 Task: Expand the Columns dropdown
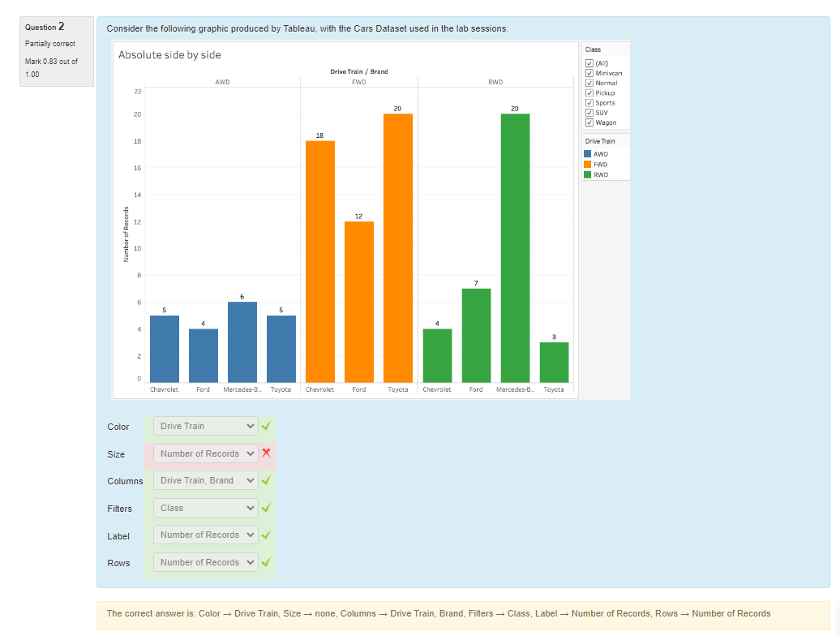[206, 480]
